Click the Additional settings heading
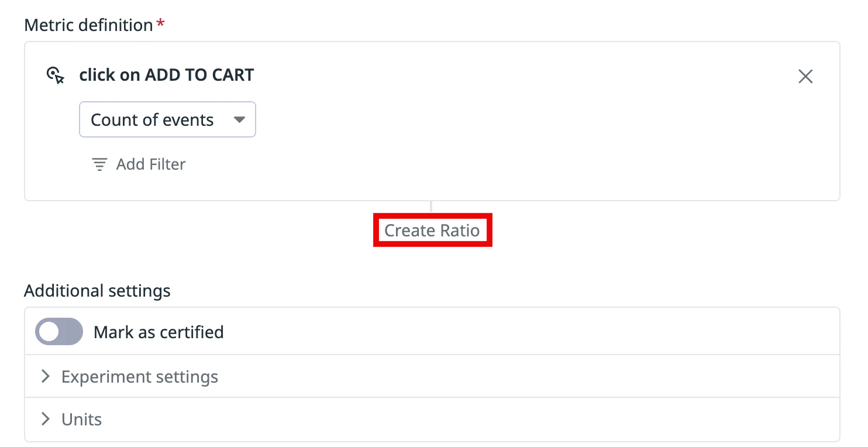Screen dimensions: 868x447 (97, 291)
